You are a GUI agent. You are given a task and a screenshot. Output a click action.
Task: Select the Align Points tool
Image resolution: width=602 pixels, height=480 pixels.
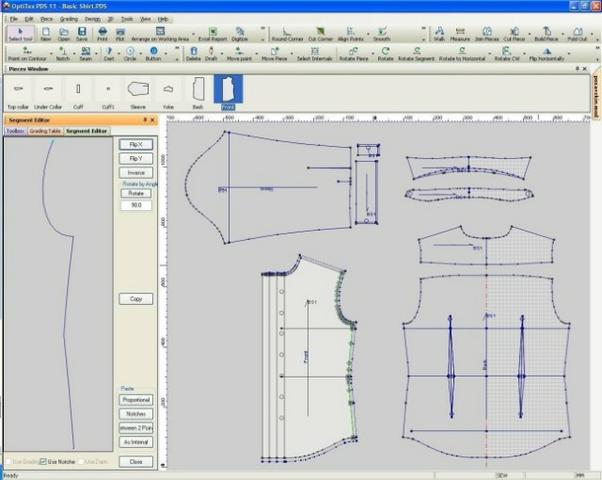pyautogui.click(x=350, y=34)
